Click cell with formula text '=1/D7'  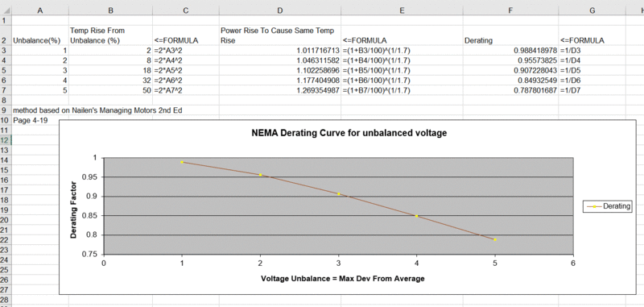(x=592, y=90)
